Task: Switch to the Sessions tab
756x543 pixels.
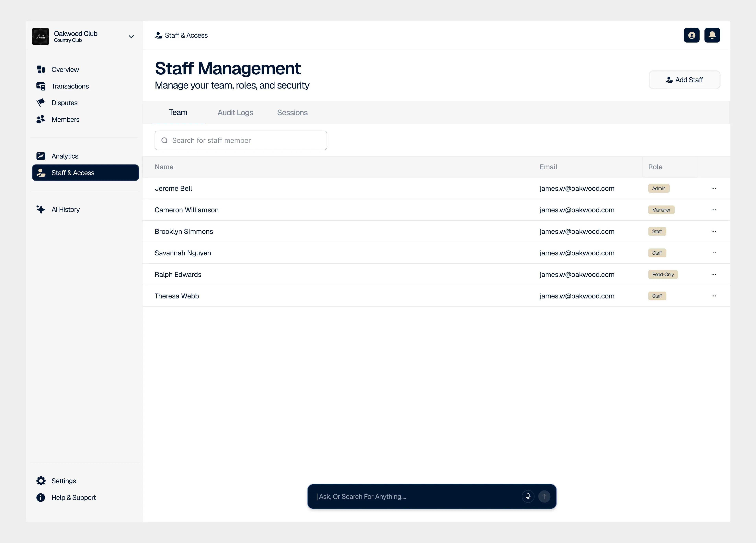Action: (292, 112)
